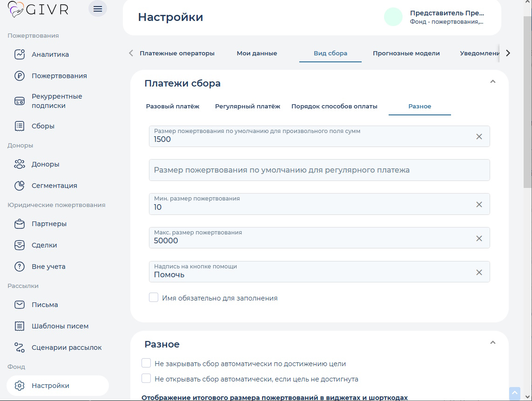
Task: Click the card icon for Рекуррентные подписки
Action: point(20,101)
